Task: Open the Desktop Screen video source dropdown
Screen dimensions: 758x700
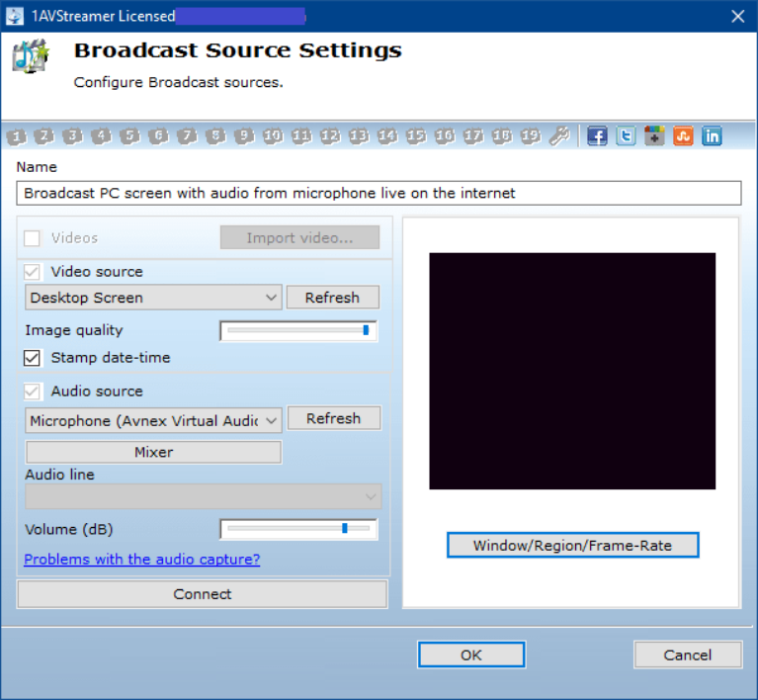Action: (153, 298)
